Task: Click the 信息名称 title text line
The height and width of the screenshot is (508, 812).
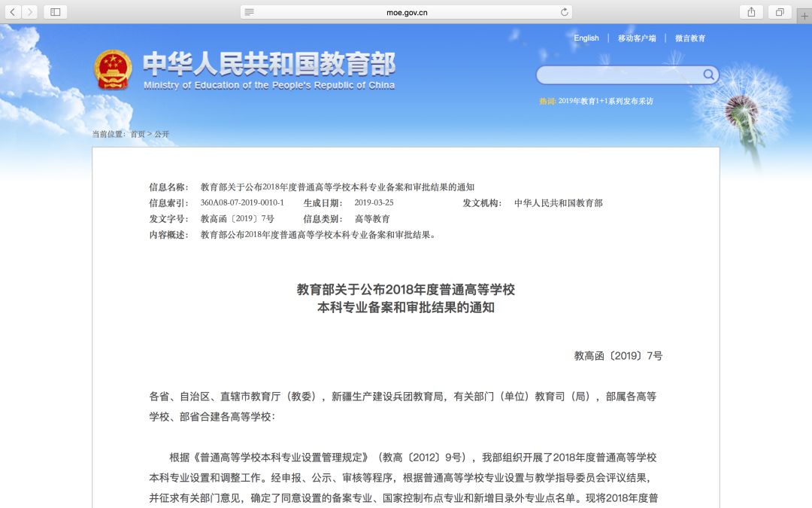Action: 337,187
